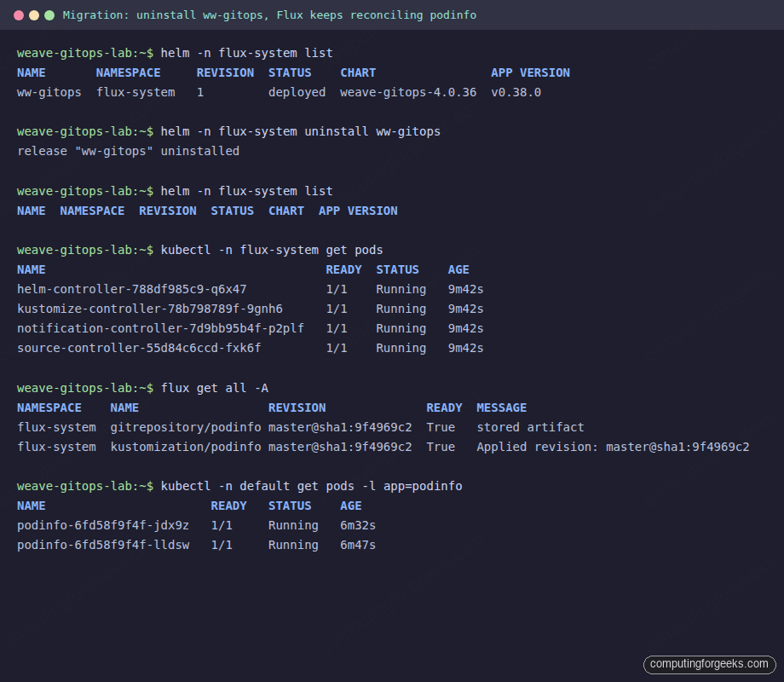
Task: Click the 'stored artifact' message
Action: click(x=530, y=427)
